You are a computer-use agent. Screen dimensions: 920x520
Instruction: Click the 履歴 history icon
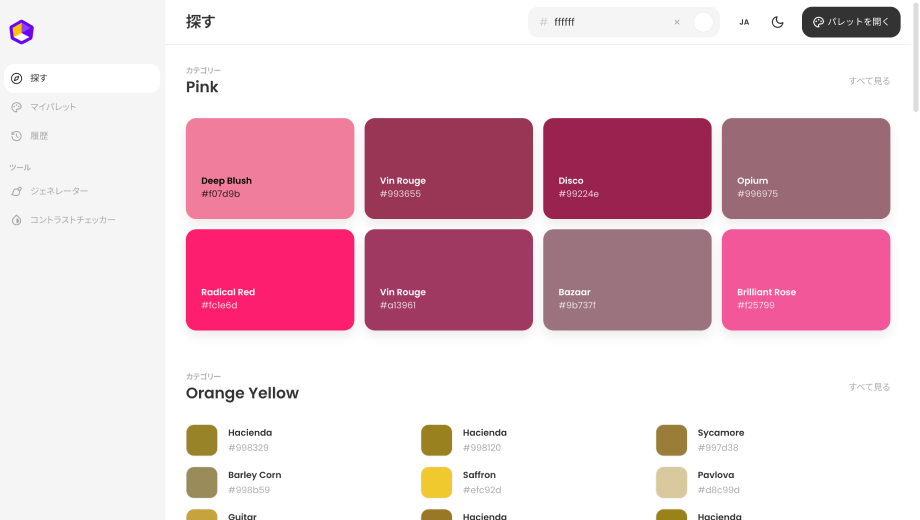[16, 136]
